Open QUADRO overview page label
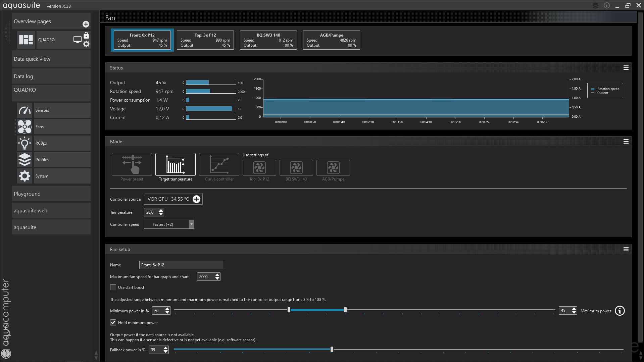644x362 pixels. point(46,40)
